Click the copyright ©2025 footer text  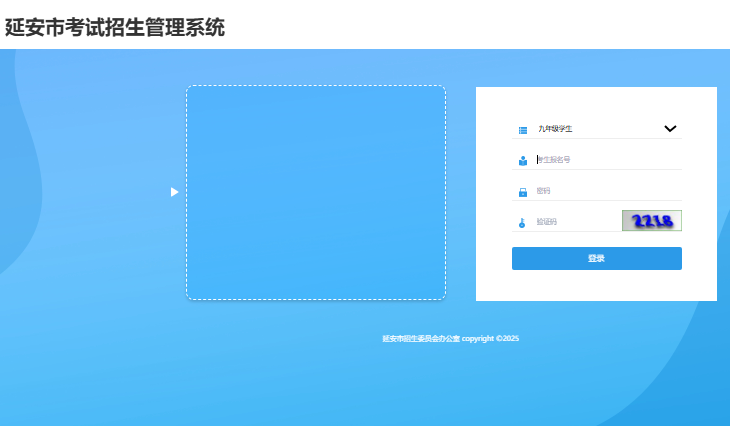490,339
